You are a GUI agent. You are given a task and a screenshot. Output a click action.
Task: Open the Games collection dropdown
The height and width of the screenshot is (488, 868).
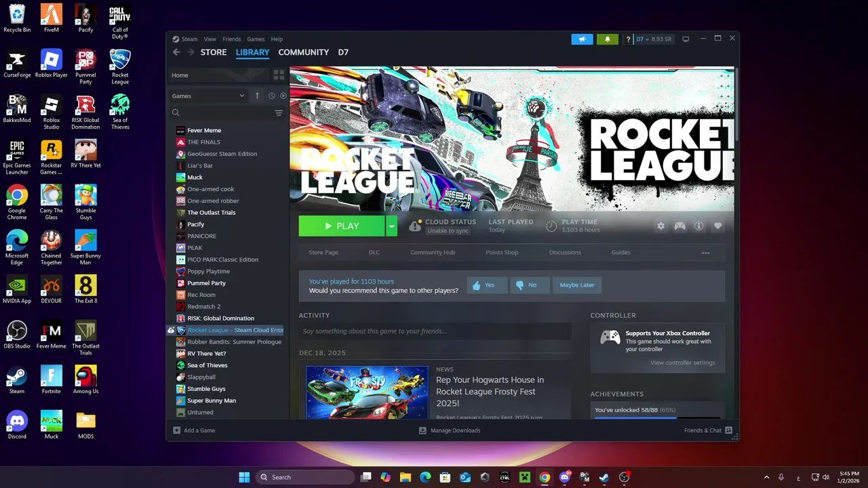(x=208, y=96)
